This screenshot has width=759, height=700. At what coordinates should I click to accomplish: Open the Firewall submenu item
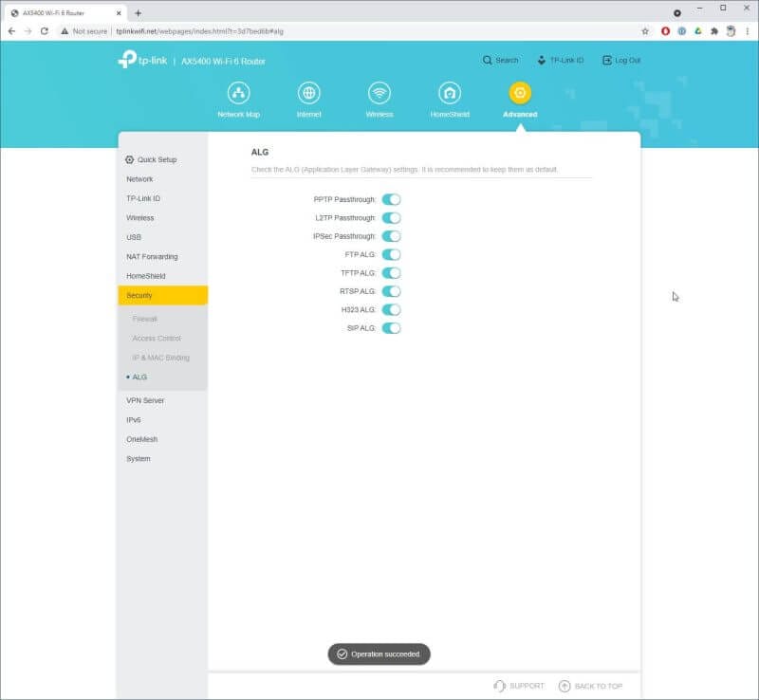[145, 319]
